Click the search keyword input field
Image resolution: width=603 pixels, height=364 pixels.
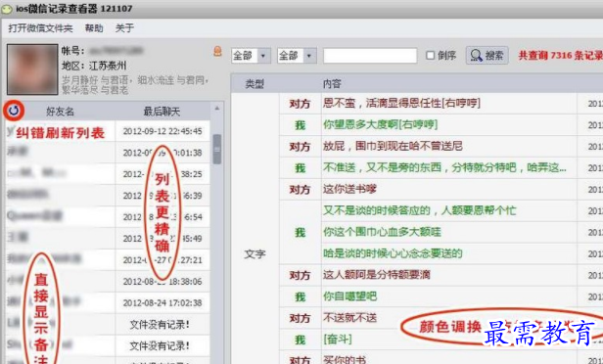pyautogui.click(x=370, y=56)
